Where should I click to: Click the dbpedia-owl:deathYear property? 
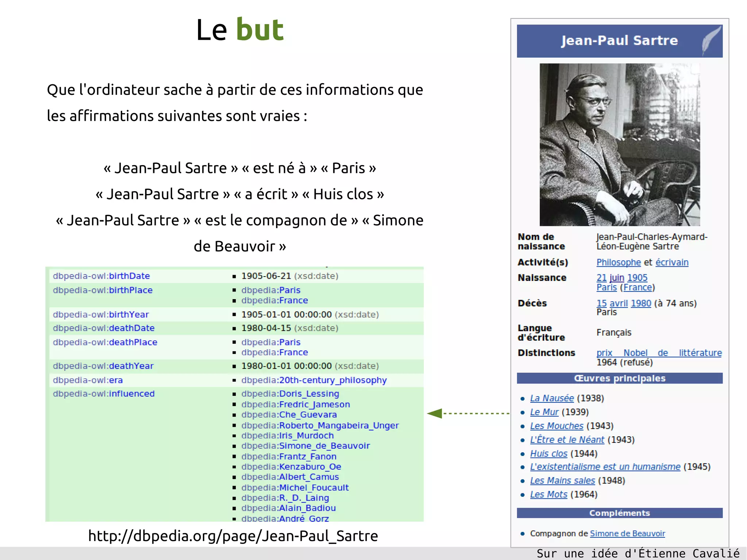103,366
